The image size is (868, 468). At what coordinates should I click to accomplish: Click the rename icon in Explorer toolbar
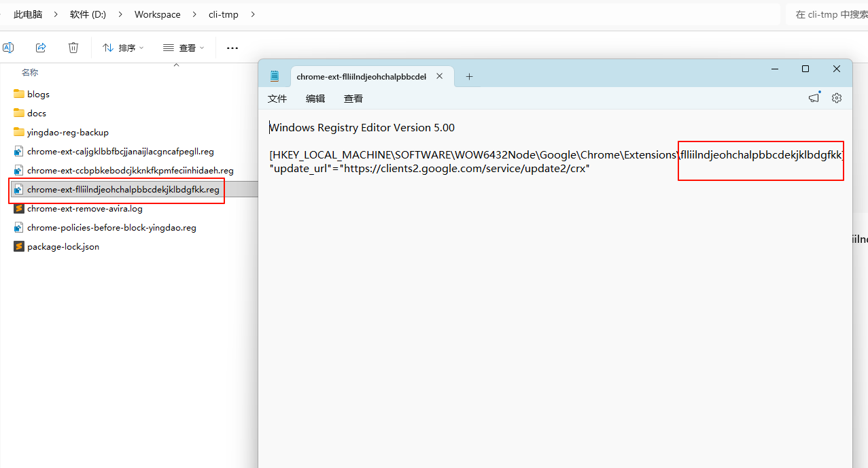tap(8, 48)
